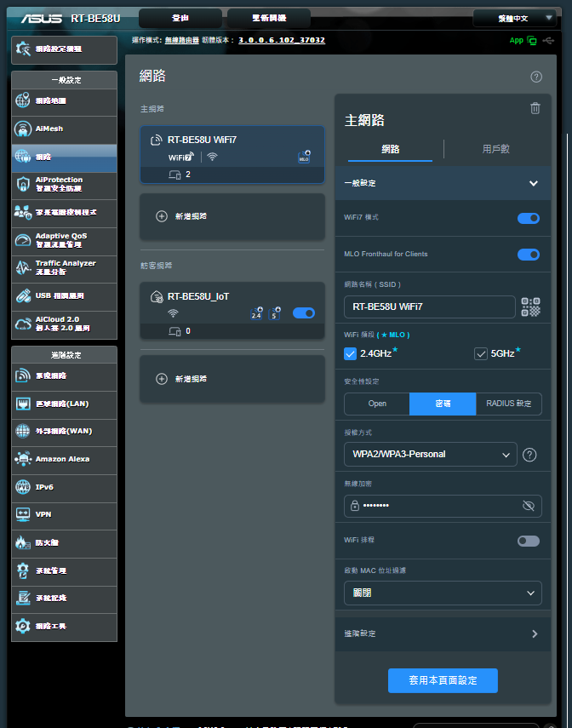Click the help question mark beside page title
572x728 pixels.
click(536, 77)
